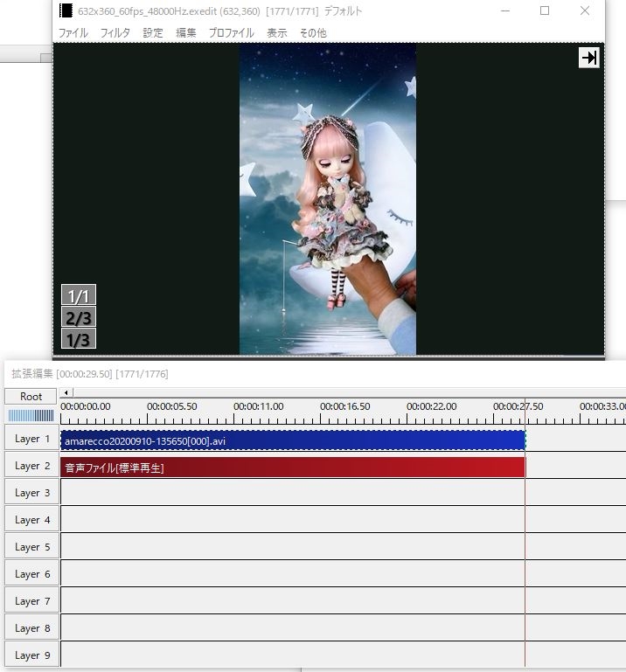Toggle Layer 1 visibility button
This screenshot has height=672, width=626.
point(32,439)
